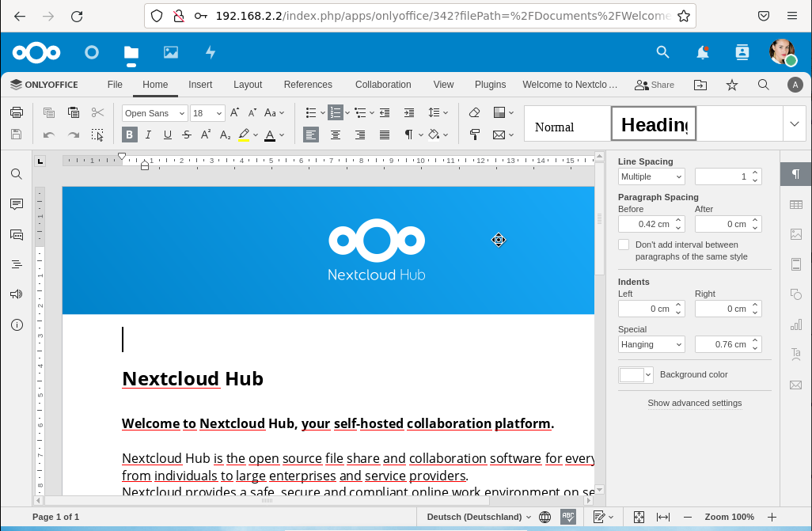
Task: Click Fit to page icon in status bar
Action: [x=639, y=517]
